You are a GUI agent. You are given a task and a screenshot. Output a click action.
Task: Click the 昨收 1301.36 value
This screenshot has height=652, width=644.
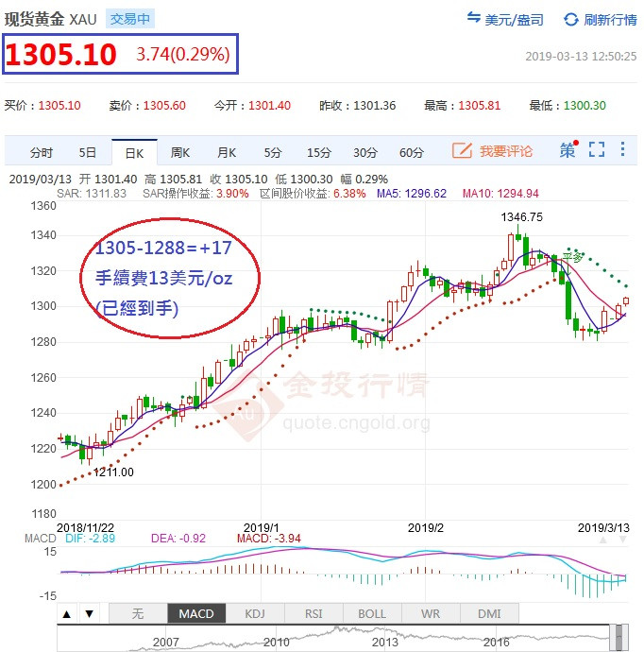[375, 105]
